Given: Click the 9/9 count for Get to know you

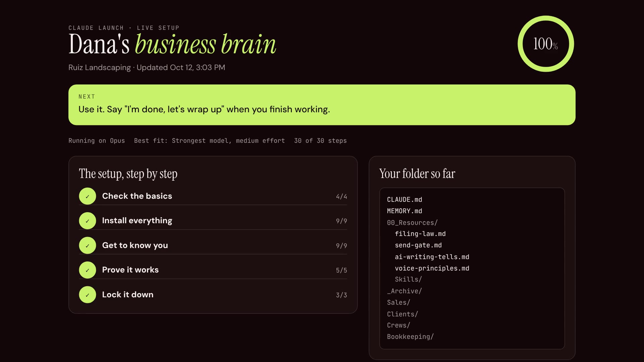Looking at the screenshot, I should pos(341,246).
